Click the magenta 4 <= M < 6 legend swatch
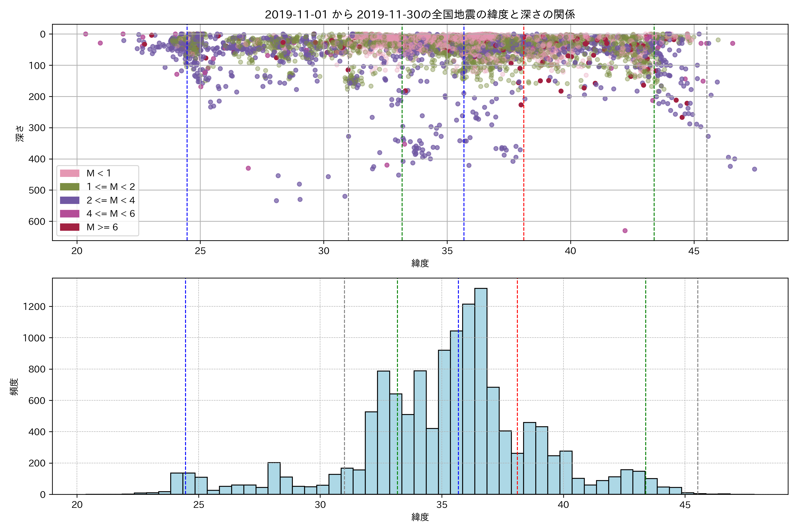This screenshot has height=532, width=798. coord(70,214)
